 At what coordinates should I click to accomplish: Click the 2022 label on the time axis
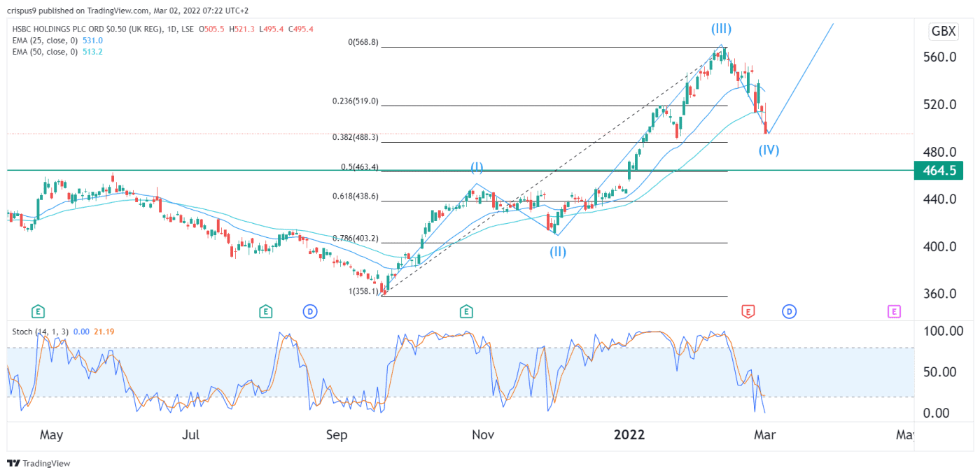[629, 434]
